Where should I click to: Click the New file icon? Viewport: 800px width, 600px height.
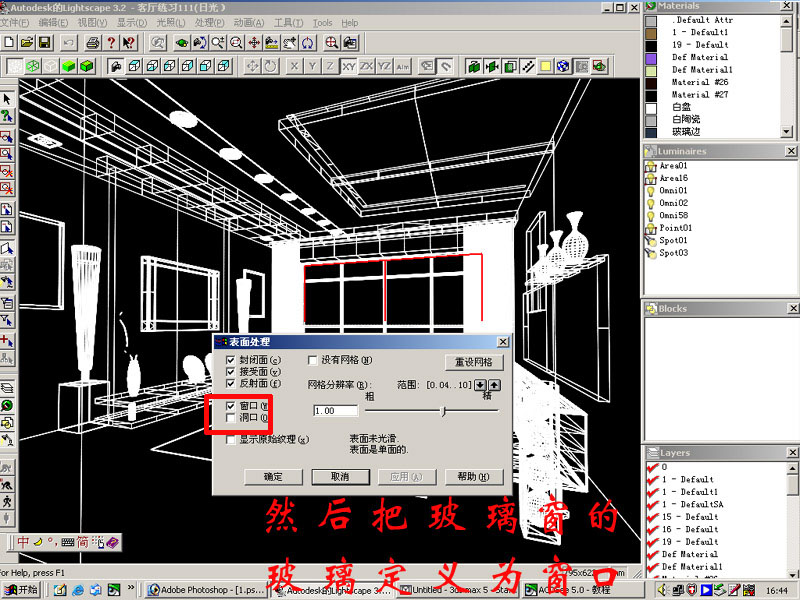click(x=9, y=42)
